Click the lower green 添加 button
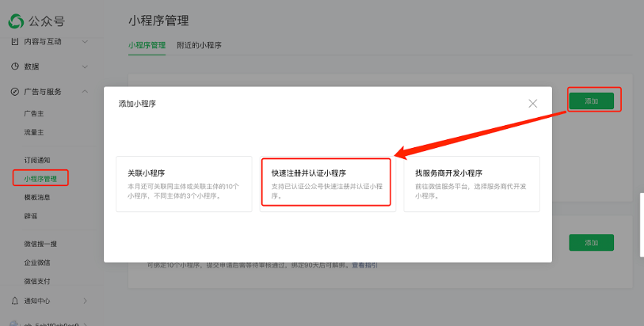This screenshot has width=644, height=326. coord(592,243)
